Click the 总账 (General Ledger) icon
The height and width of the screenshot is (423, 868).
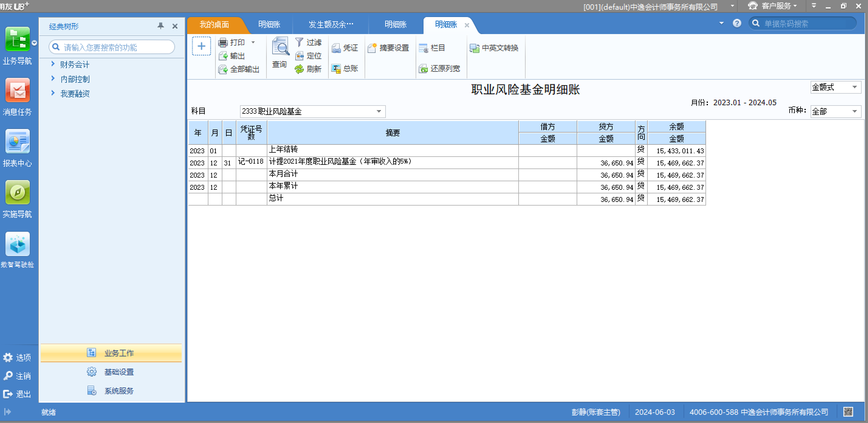point(336,69)
